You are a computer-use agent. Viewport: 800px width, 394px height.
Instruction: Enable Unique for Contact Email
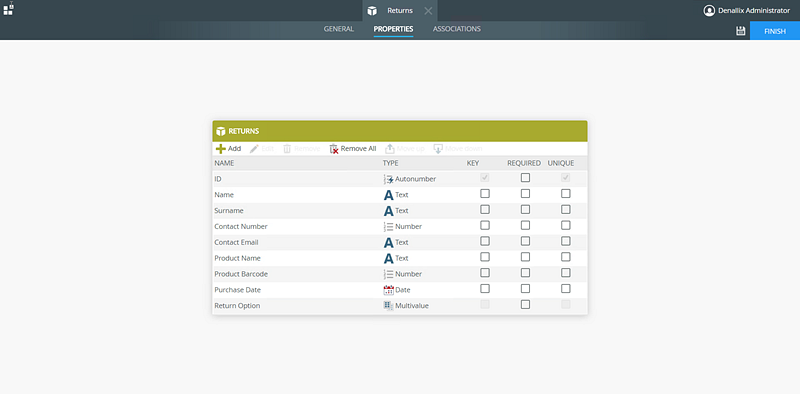565,241
